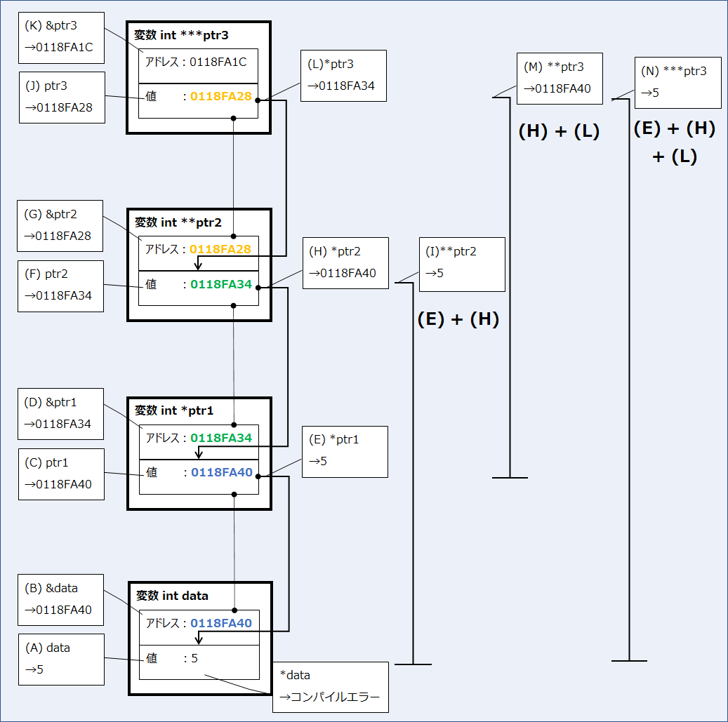Click the (F) ptr2 label box
The width and height of the screenshot is (728, 722).
pyautogui.click(x=61, y=286)
